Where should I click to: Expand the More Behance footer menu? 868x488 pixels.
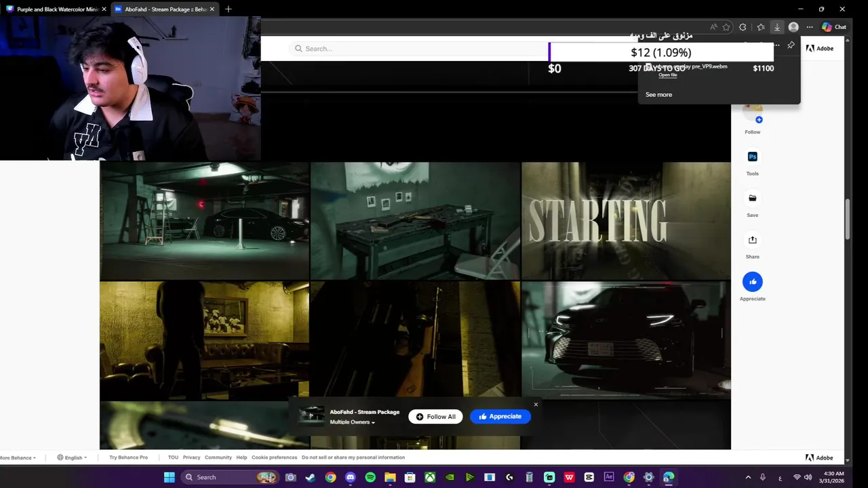click(17, 457)
